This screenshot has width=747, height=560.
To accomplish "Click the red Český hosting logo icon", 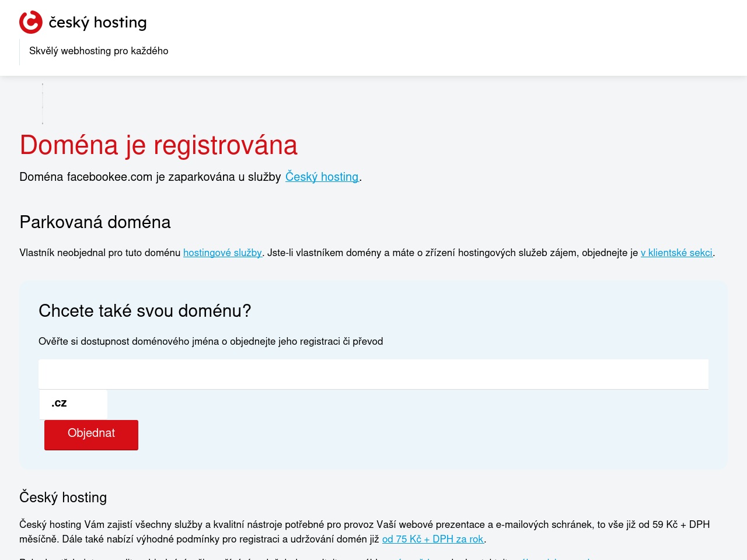I will point(31,22).
